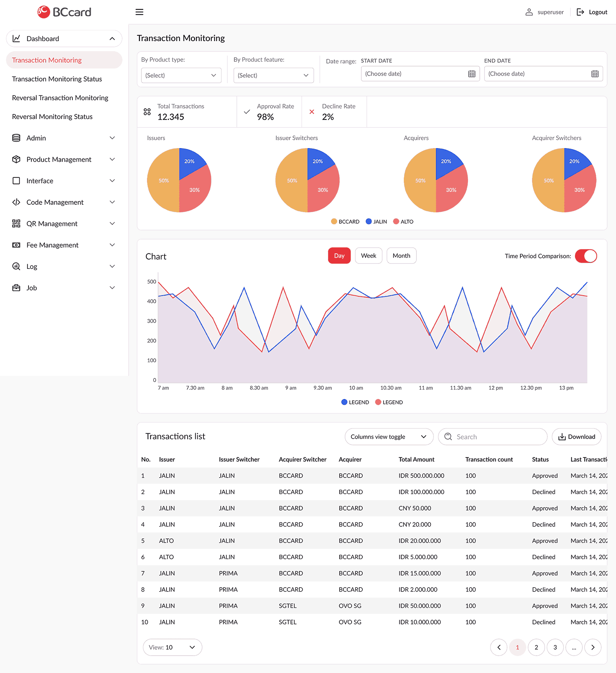616x673 pixels.
Task: Select Reversal Transaction Monitoring in sidebar
Action: point(60,97)
